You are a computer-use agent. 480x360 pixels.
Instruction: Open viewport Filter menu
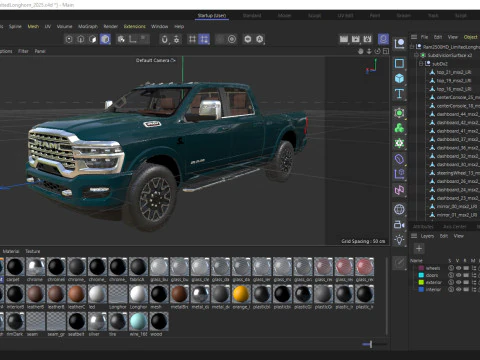[23, 51]
